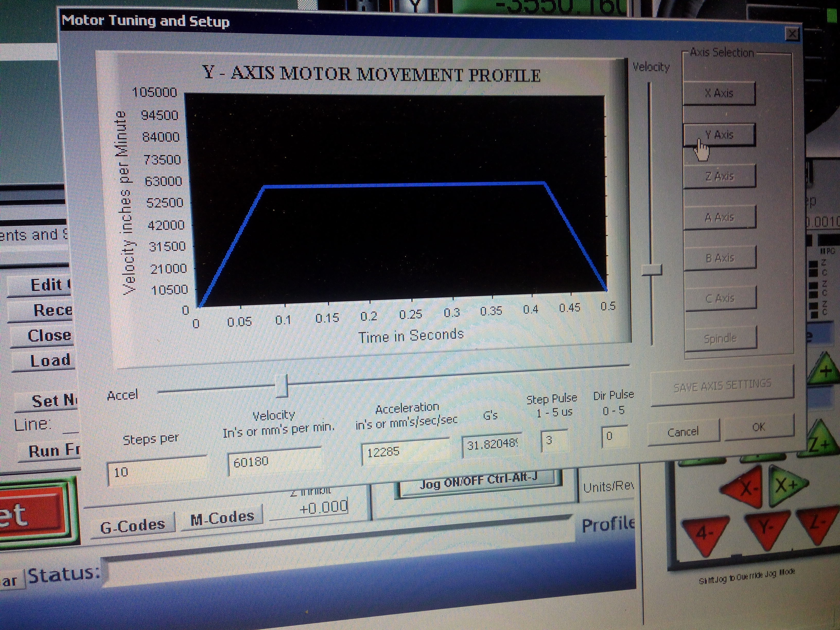The height and width of the screenshot is (630, 840).
Task: Click the Step Pulse input field
Action: pyautogui.click(x=554, y=441)
